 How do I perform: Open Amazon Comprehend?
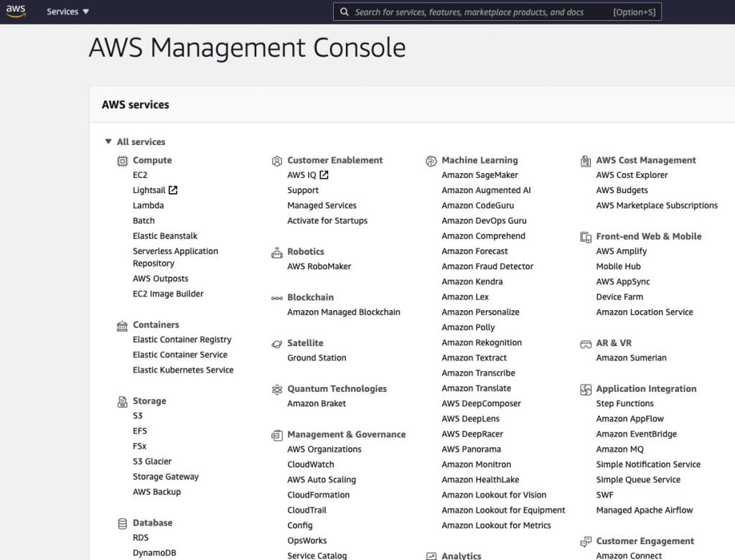tap(483, 236)
